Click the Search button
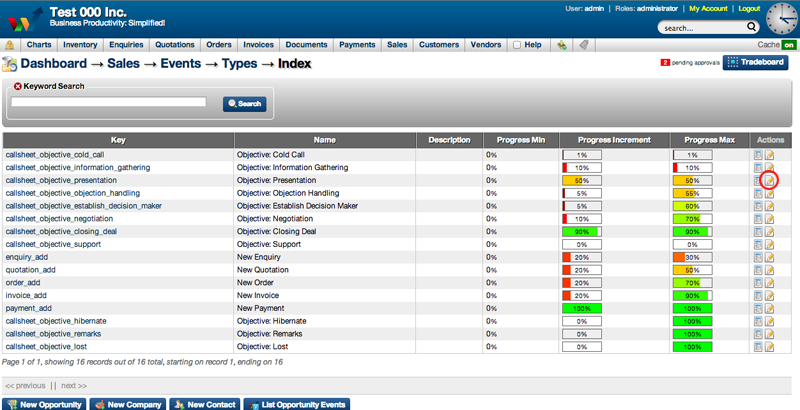This screenshot has width=800, height=410. [245, 103]
